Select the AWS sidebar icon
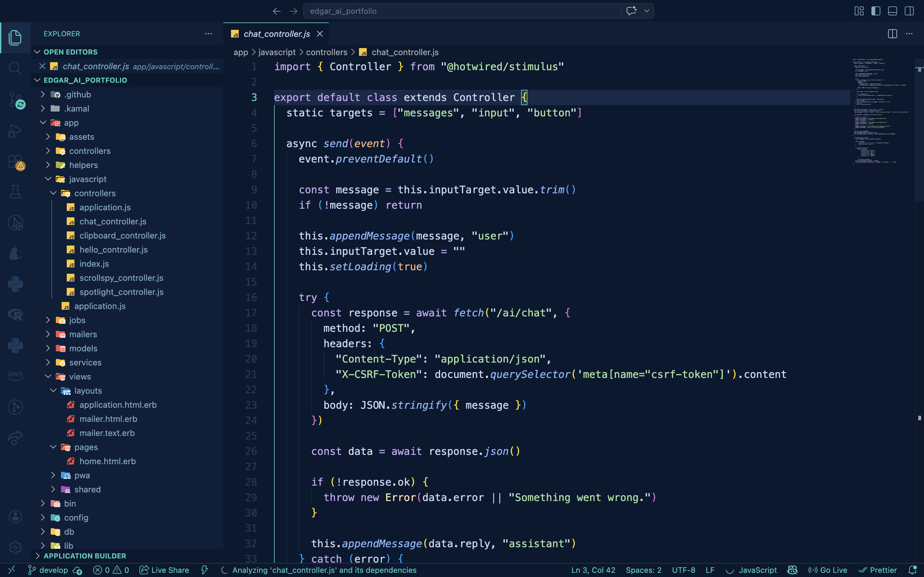 tap(15, 375)
